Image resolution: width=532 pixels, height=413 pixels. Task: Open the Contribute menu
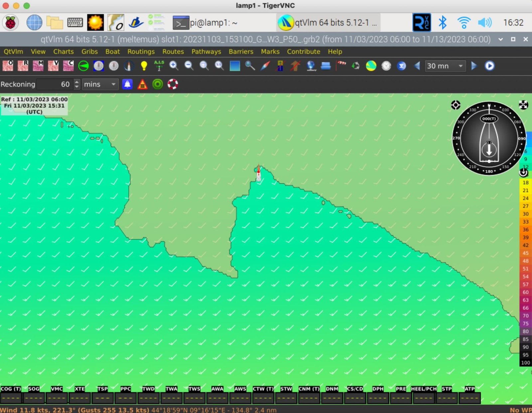[304, 52]
